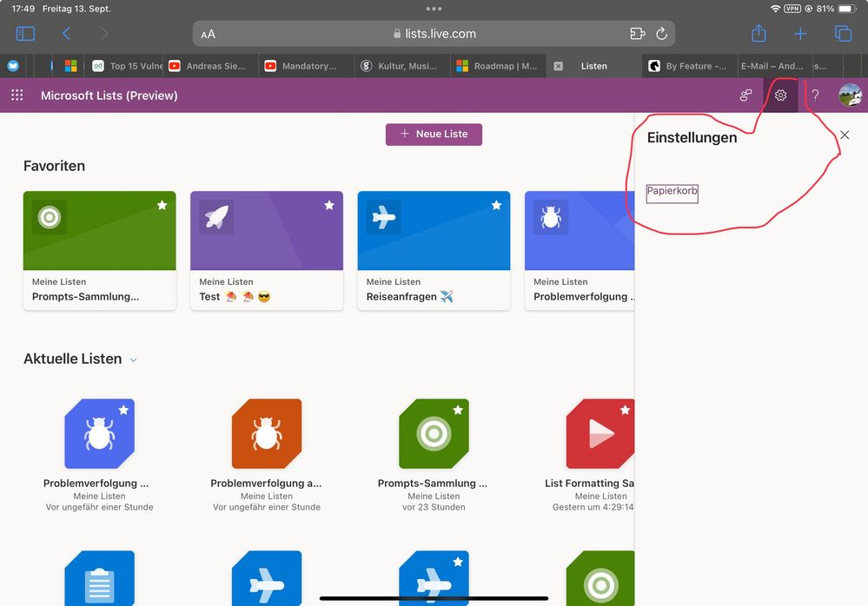Toggle the star on the Test card
This screenshot has height=606, width=868.
(x=329, y=205)
